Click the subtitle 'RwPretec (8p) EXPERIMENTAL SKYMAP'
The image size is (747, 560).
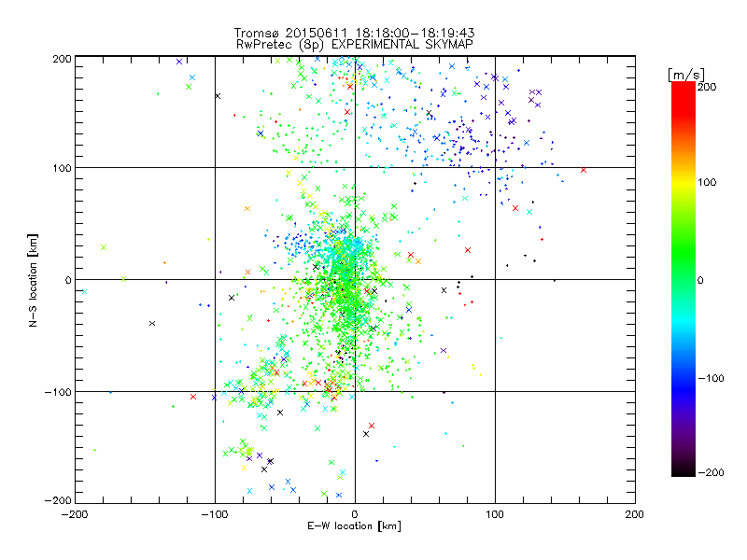coord(355,44)
